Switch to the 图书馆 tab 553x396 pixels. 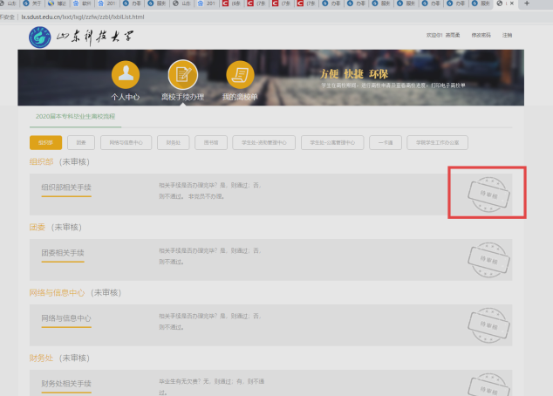[x=211, y=142]
